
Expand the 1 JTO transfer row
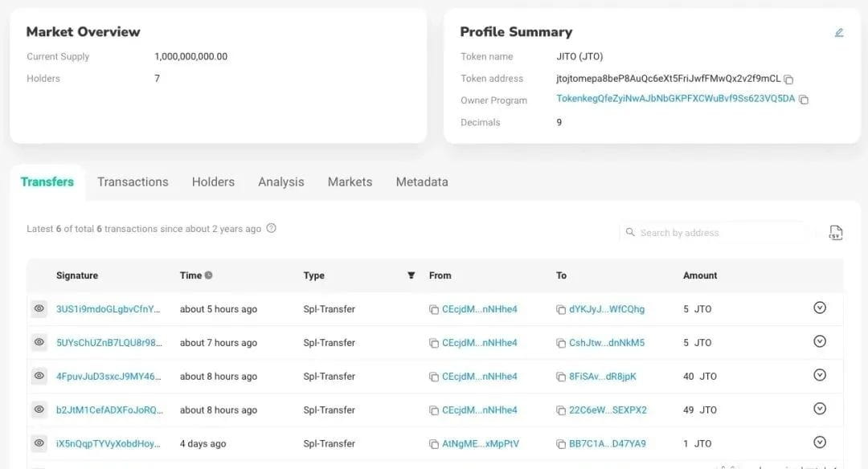click(x=820, y=442)
